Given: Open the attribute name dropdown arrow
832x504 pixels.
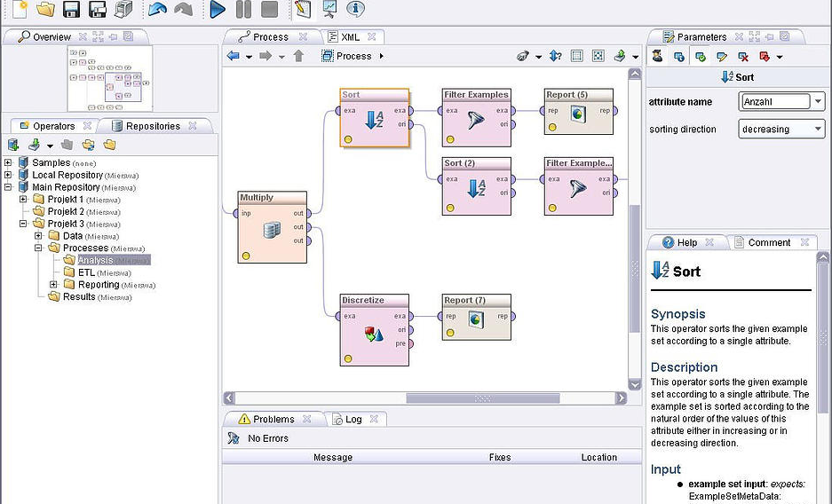Looking at the screenshot, I should [x=818, y=101].
